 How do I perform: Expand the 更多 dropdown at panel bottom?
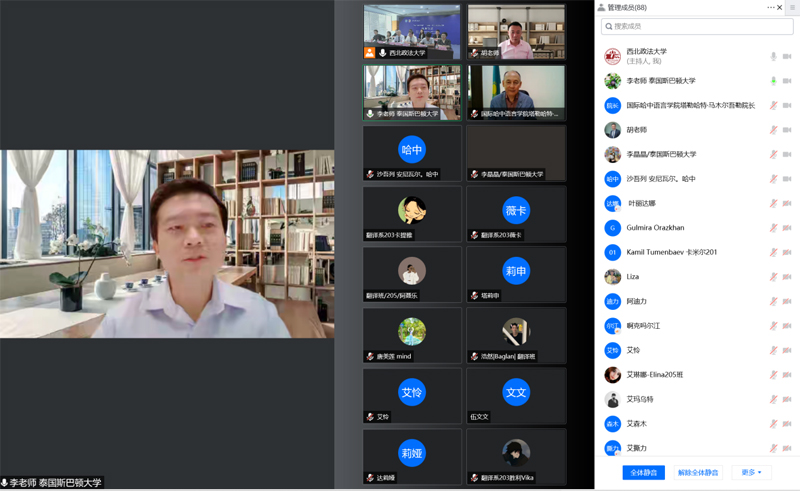751,472
